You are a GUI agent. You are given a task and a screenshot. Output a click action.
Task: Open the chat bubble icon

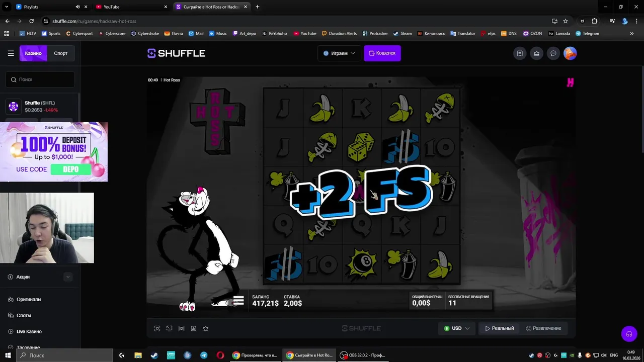pyautogui.click(x=553, y=53)
